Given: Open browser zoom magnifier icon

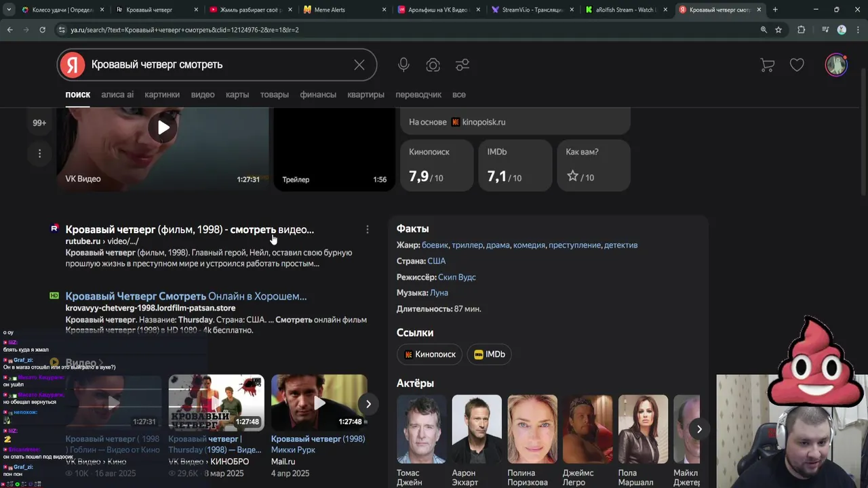Looking at the screenshot, I should pos(764,30).
